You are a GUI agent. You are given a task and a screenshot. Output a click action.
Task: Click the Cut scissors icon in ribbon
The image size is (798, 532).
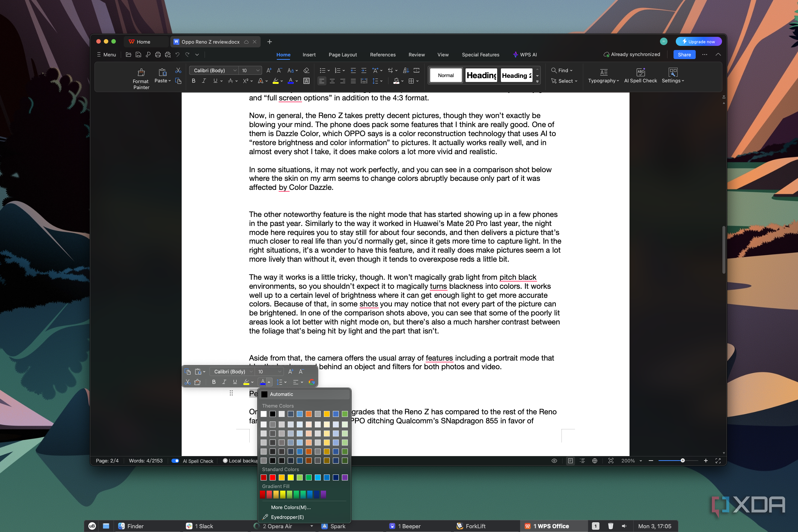coord(178,70)
